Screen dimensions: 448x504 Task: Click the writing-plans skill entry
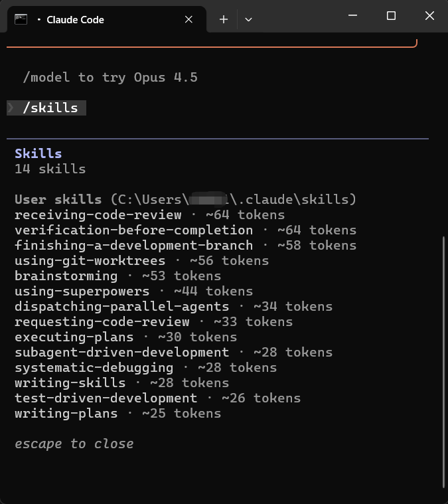click(x=66, y=413)
